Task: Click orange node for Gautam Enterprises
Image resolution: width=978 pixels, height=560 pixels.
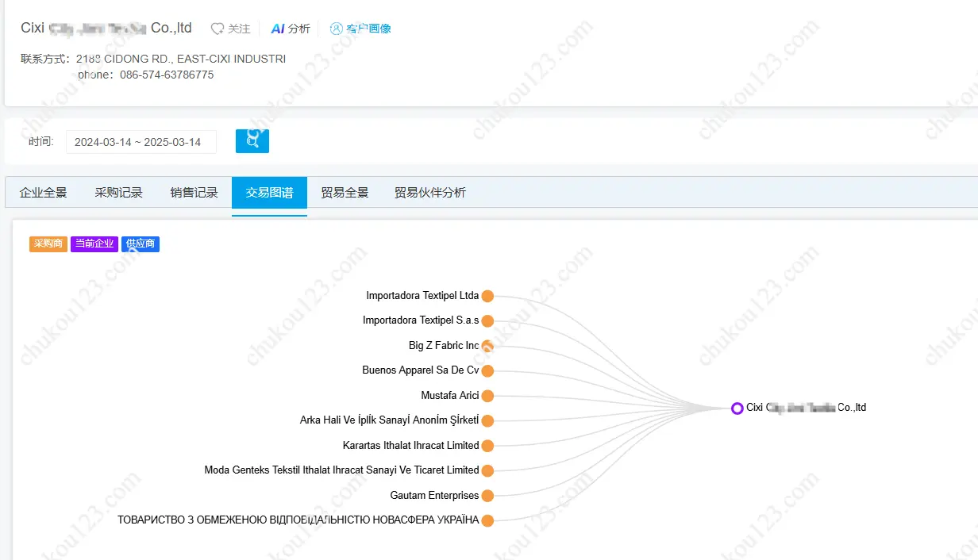Action: [487, 496]
